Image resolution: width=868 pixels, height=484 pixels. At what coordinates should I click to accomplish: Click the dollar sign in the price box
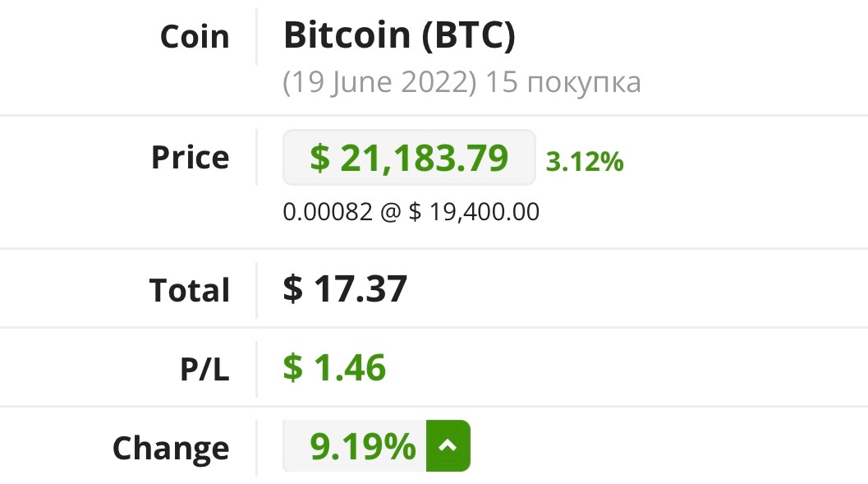(x=319, y=158)
